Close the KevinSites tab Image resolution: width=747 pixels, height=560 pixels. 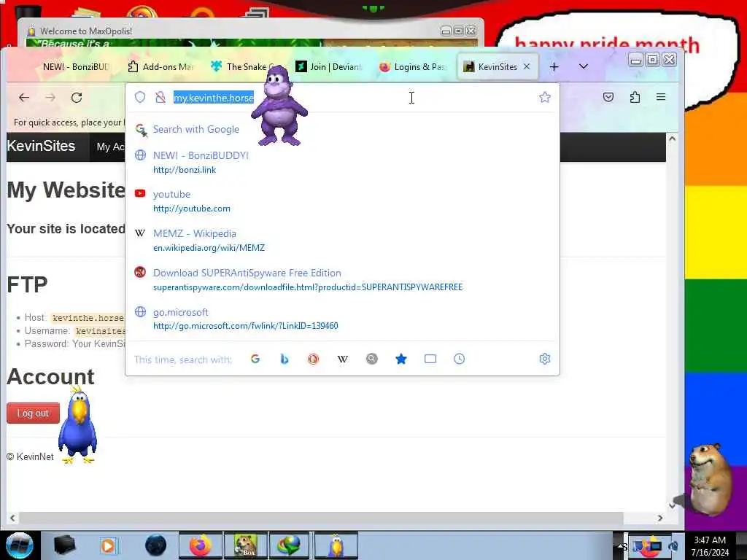[527, 66]
